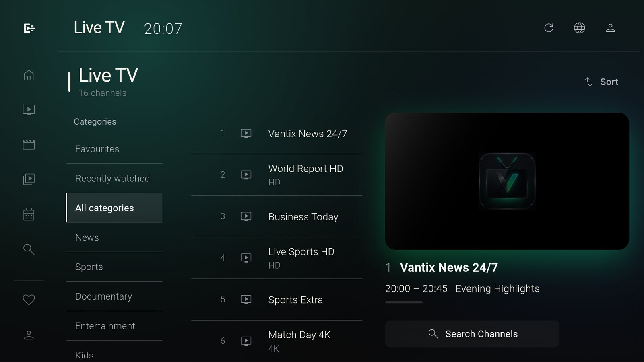Click play icon for Match Day 4K row
The width and height of the screenshot is (644, 362).
[246, 341]
